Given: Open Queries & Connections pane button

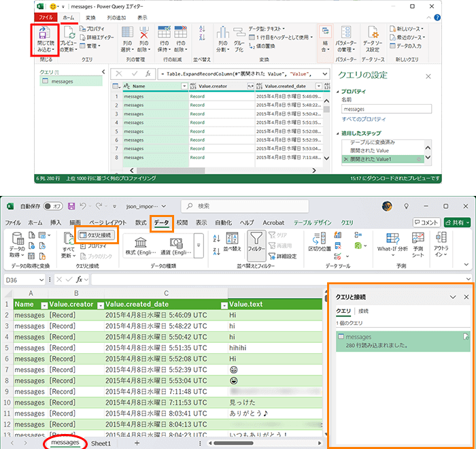Looking at the screenshot, I should (x=97, y=235).
